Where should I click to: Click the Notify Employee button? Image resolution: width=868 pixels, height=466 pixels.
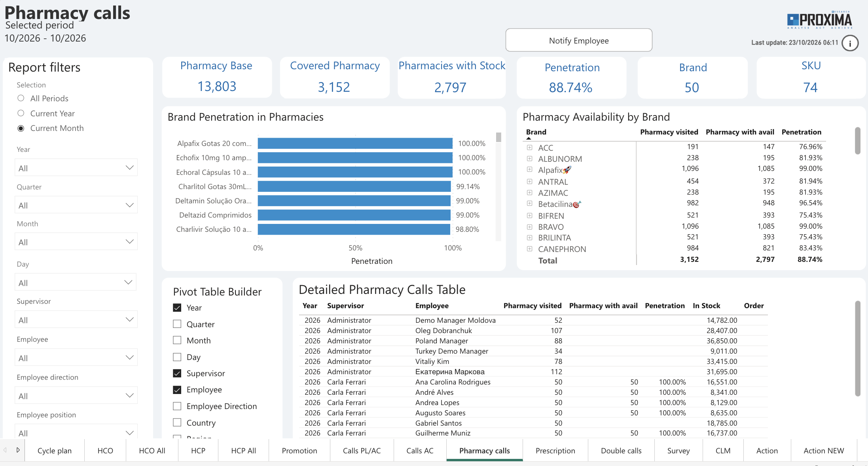tap(579, 40)
